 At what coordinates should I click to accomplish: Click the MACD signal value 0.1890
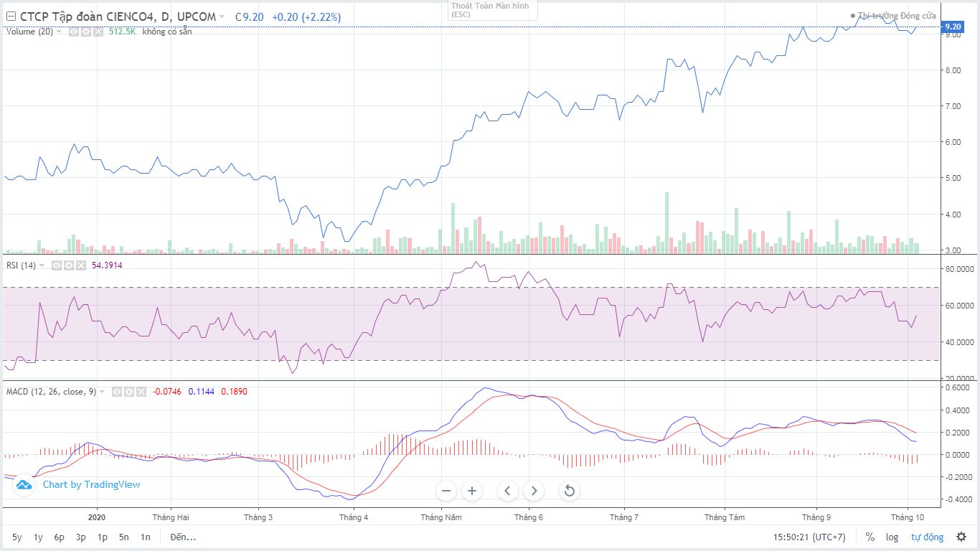pos(234,392)
